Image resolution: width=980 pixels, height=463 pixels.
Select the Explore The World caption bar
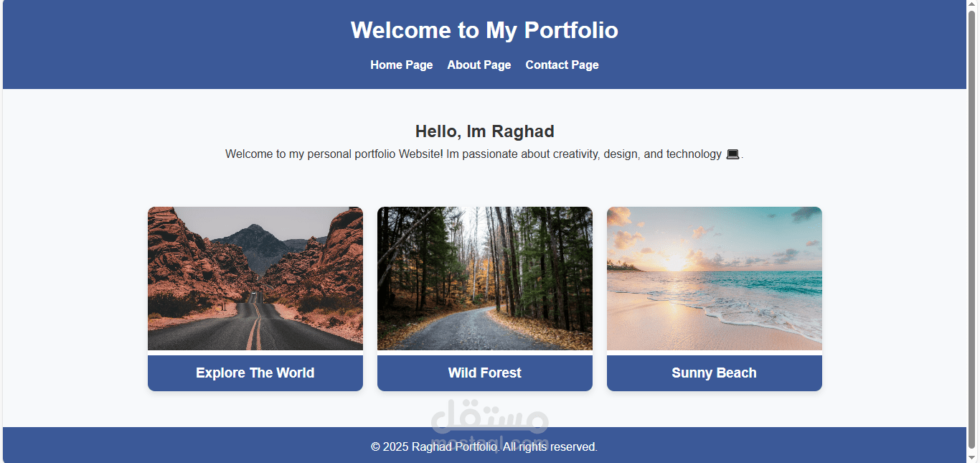[x=255, y=373]
